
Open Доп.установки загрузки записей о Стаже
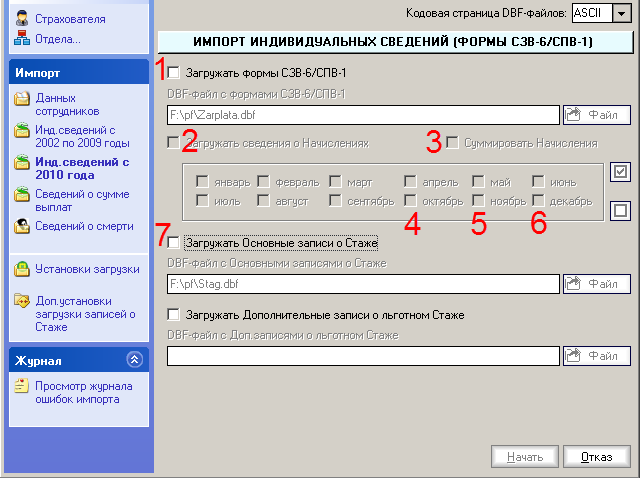pos(85,313)
